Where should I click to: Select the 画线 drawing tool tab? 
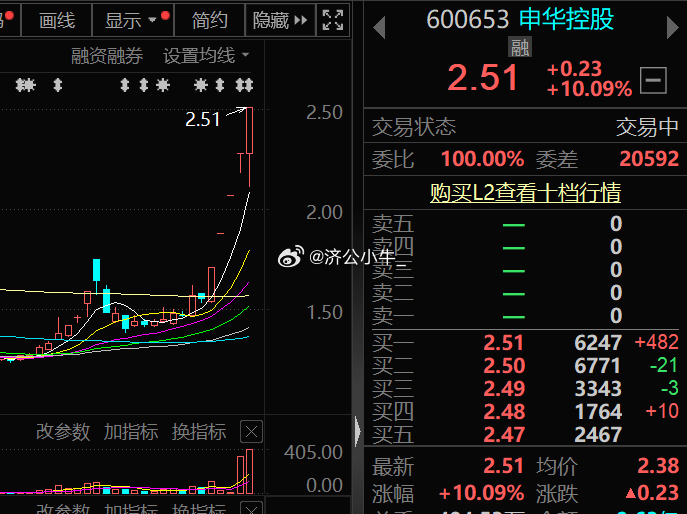pos(56,20)
